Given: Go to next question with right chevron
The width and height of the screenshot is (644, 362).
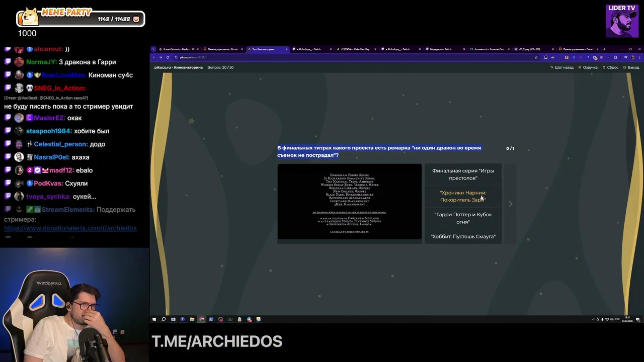Looking at the screenshot, I should click(510, 204).
